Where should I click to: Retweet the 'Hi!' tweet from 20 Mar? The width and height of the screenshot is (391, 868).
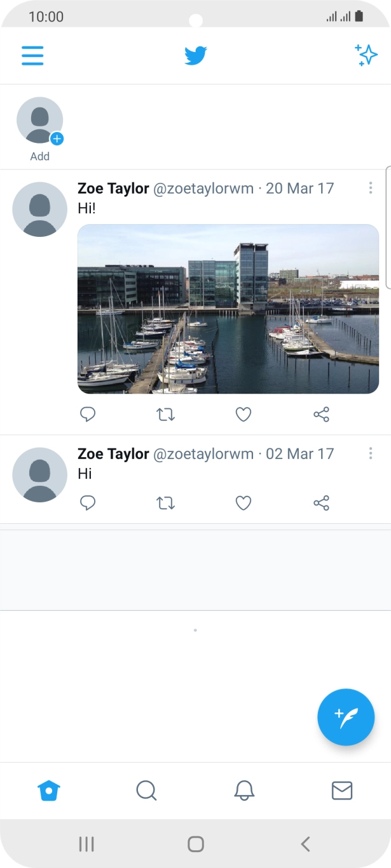pos(165,414)
